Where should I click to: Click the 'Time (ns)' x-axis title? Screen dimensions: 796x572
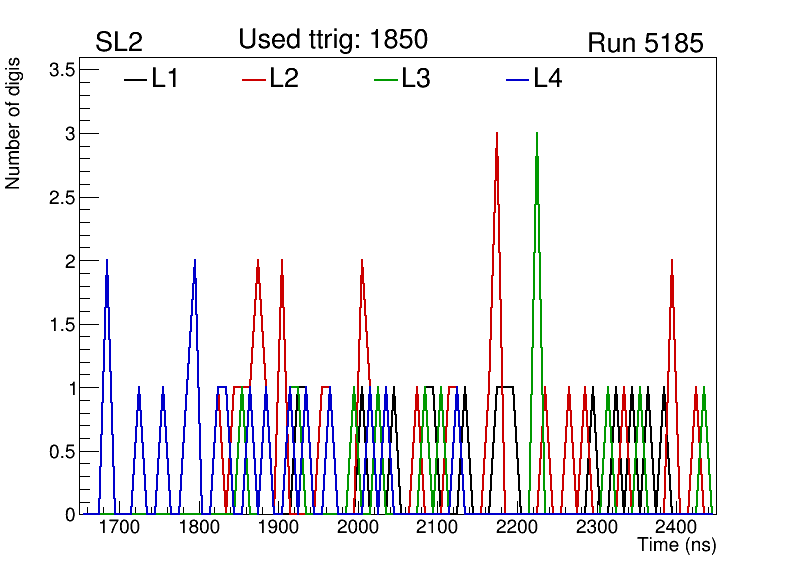click(x=677, y=546)
